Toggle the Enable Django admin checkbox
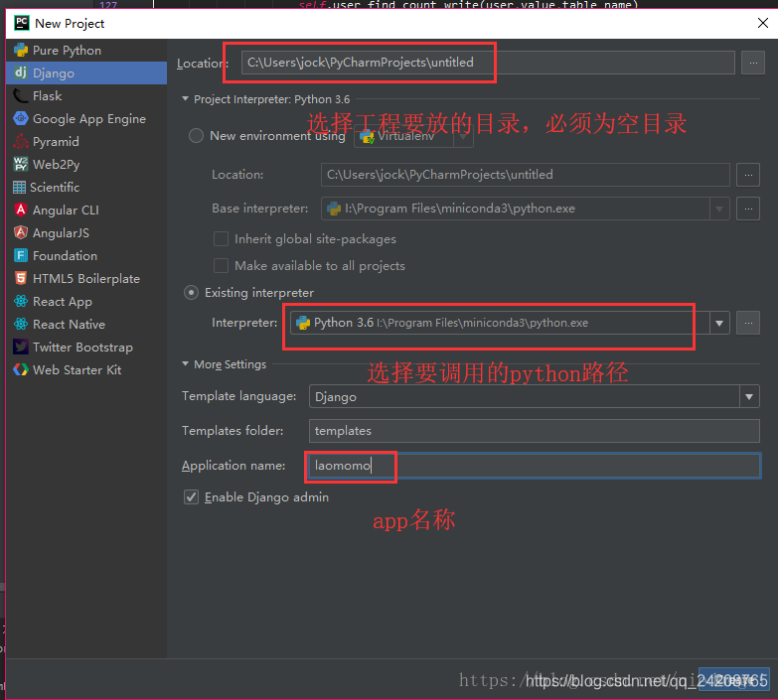Screen dimensions: 778x700 coord(192,496)
